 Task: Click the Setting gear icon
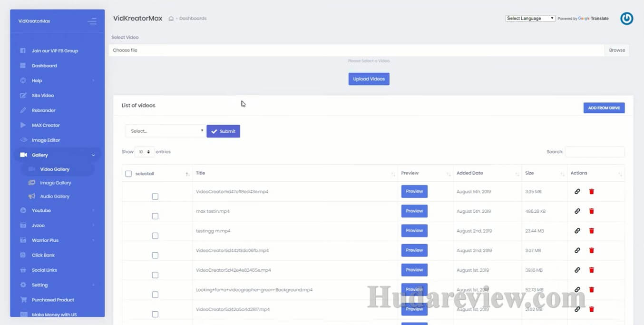23,285
